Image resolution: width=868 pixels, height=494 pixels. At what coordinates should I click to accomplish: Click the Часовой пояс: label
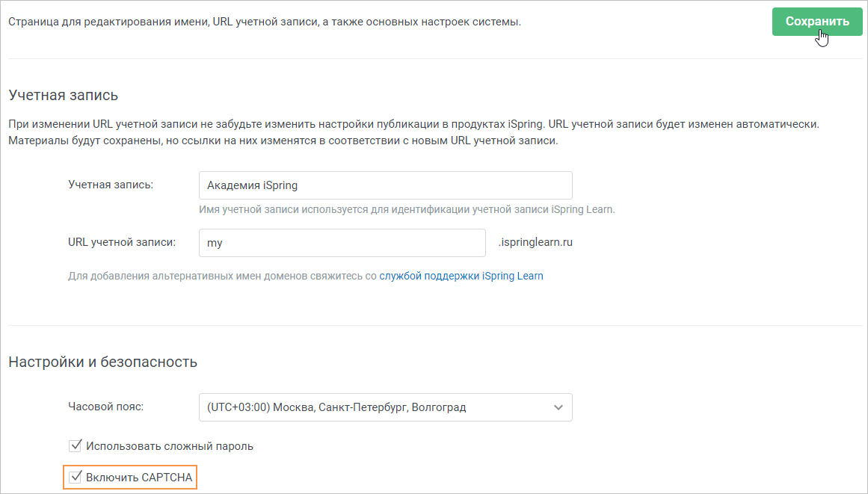pyautogui.click(x=105, y=407)
